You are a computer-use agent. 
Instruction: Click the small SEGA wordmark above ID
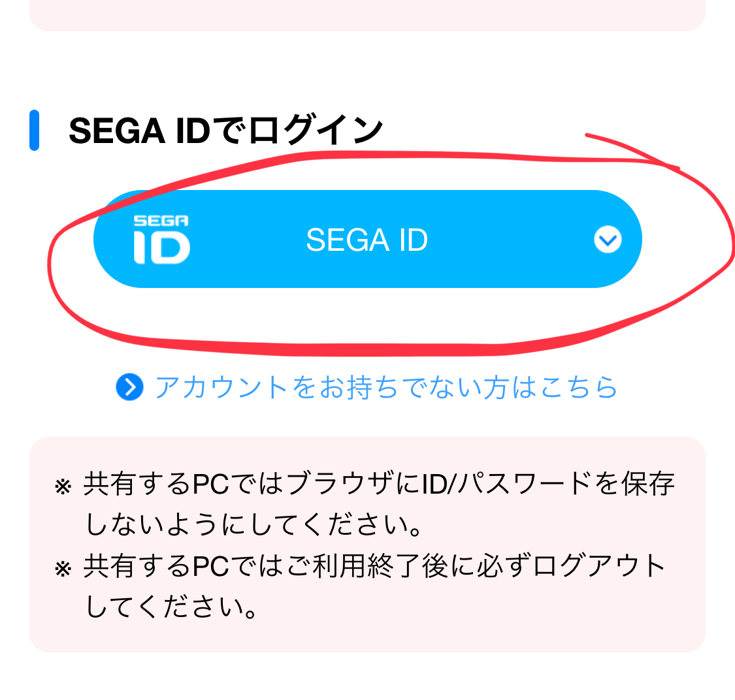pos(161,221)
